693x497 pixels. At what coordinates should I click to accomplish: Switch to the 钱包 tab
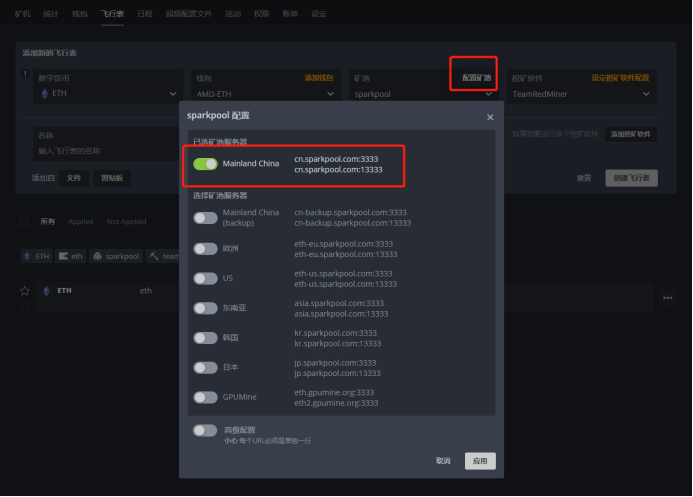point(79,15)
